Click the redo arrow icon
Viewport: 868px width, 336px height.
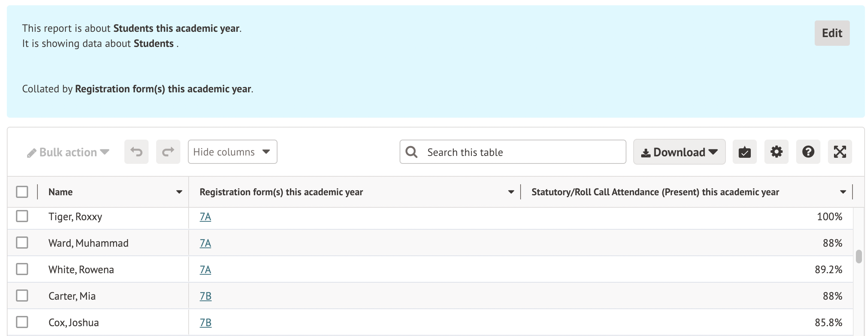[168, 152]
